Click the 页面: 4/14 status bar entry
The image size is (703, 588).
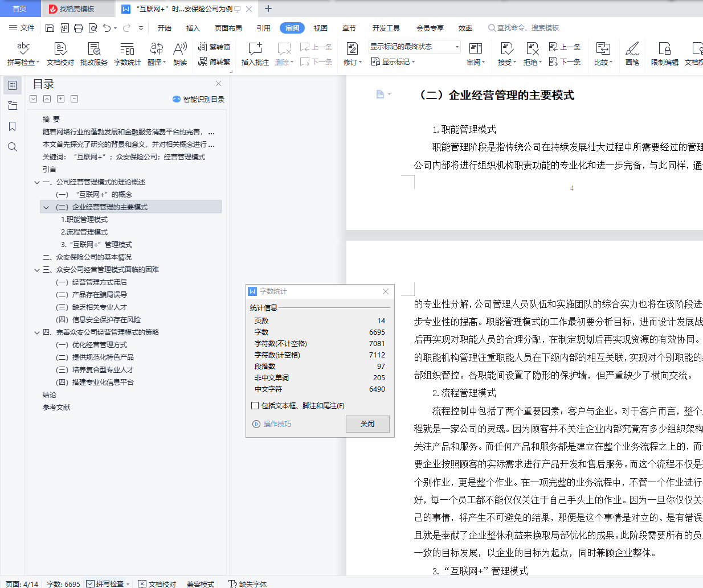click(22, 584)
